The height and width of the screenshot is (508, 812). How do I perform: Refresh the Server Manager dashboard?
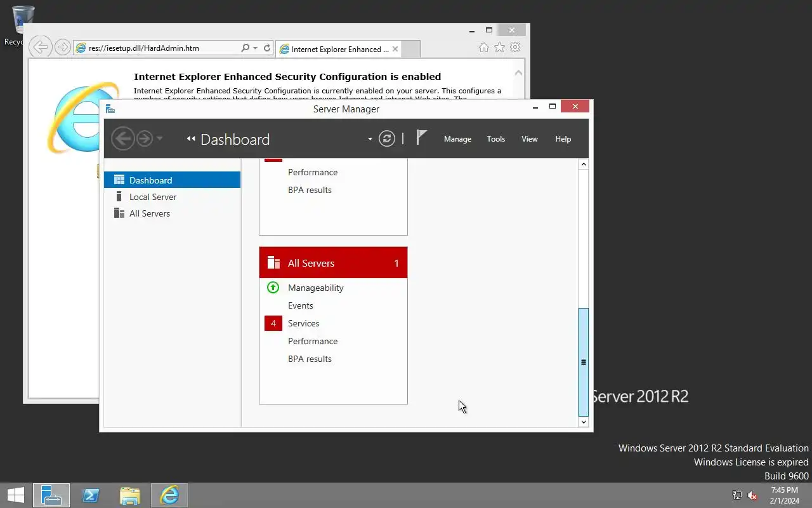pyautogui.click(x=387, y=139)
